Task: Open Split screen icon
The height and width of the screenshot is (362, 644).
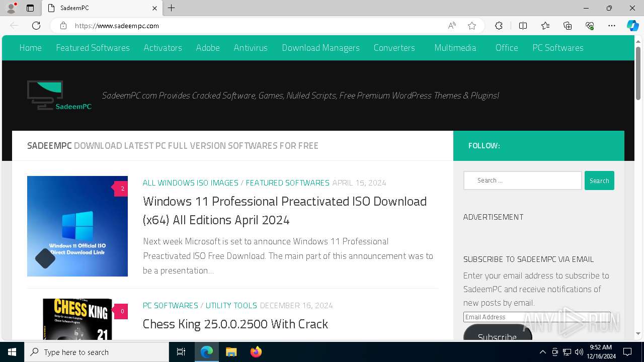Action: point(523,26)
